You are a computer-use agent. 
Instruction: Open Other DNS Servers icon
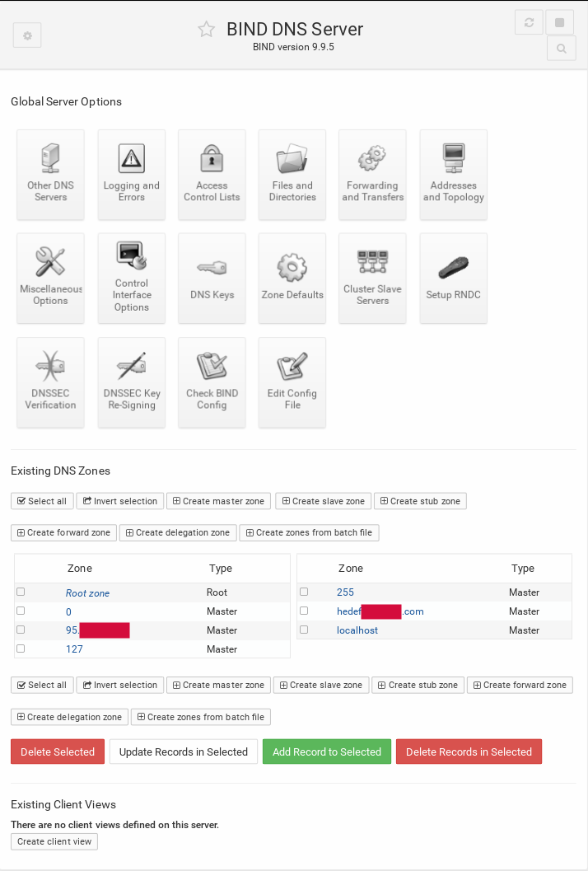point(50,174)
